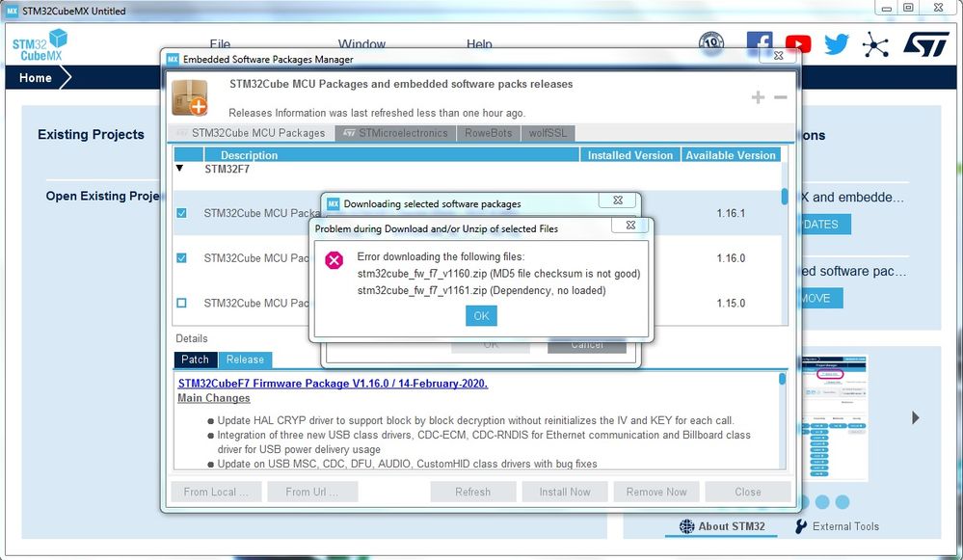Toggle checkbox for STM32Cube package version 1.16.0
The width and height of the screenshot is (963, 560).
click(181, 258)
